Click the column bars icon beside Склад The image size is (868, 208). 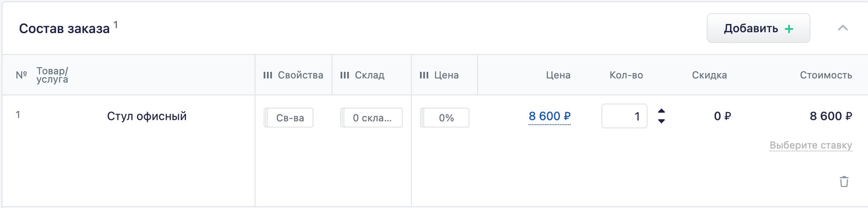coord(344,75)
